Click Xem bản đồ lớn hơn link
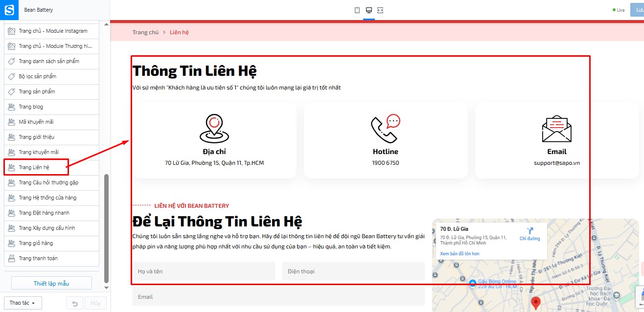This screenshot has width=644, height=312. click(460, 254)
